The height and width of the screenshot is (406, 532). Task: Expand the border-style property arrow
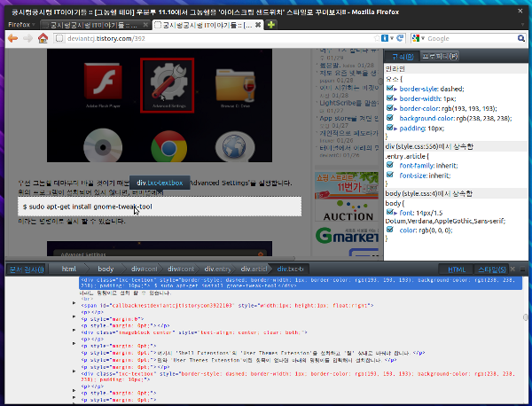pyautogui.click(x=395, y=90)
